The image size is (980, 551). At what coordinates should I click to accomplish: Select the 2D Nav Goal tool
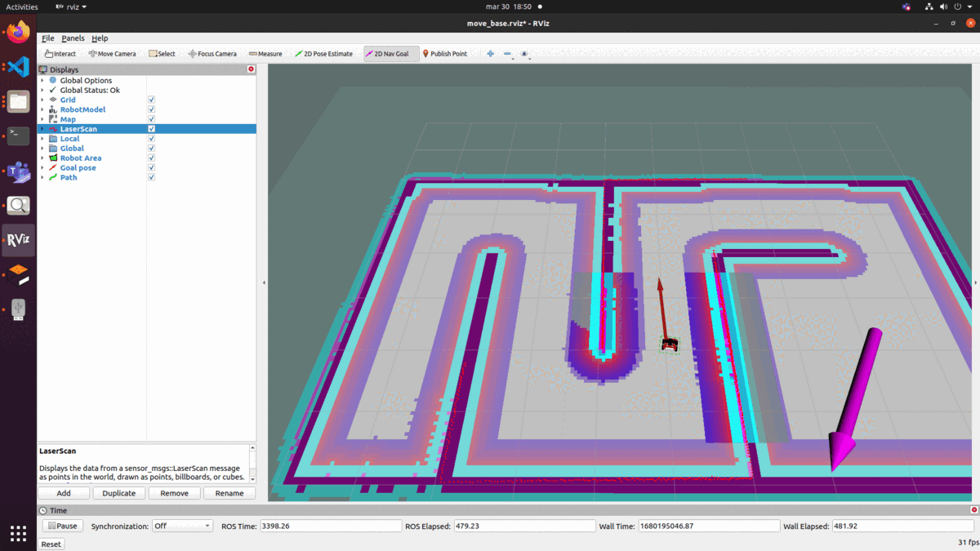tap(390, 53)
